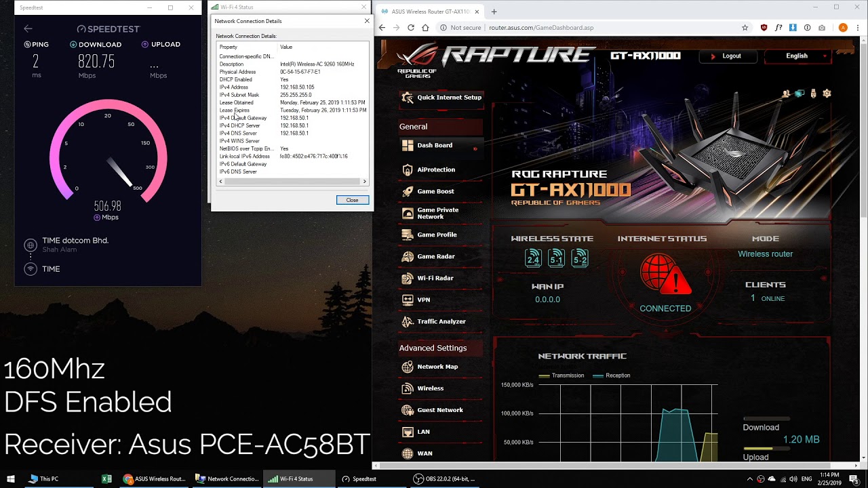Open Excel from the taskbar

coord(106,479)
